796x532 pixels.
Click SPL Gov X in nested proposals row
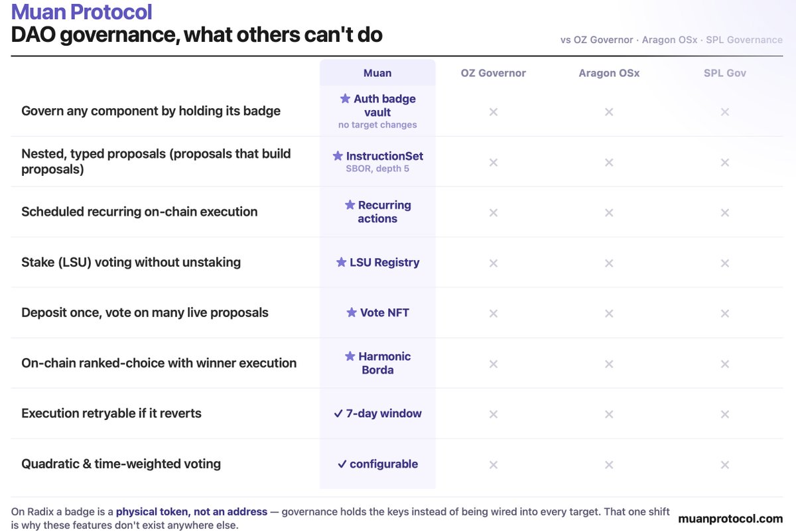[725, 163]
